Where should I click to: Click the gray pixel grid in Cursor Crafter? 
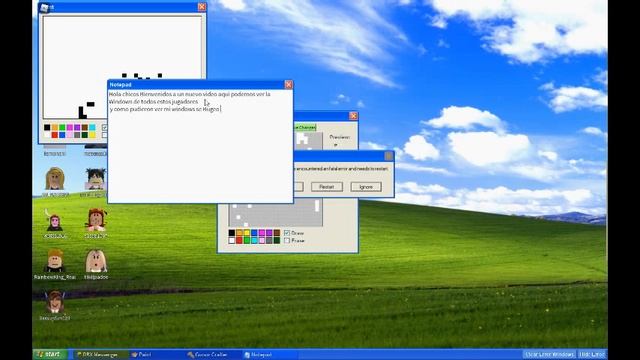276,213
